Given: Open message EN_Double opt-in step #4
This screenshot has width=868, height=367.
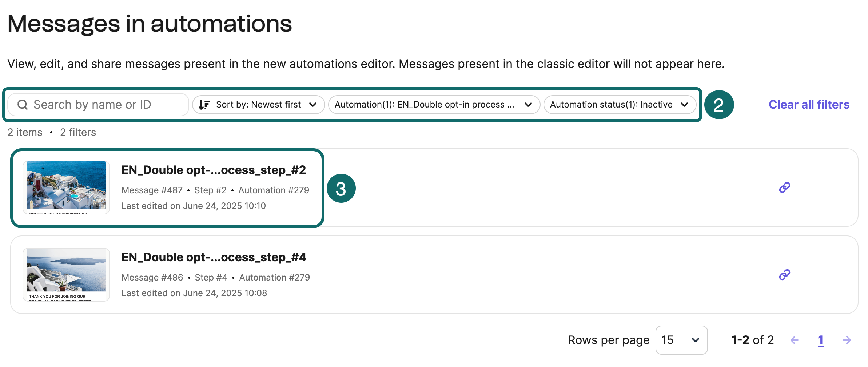Looking at the screenshot, I should [214, 257].
